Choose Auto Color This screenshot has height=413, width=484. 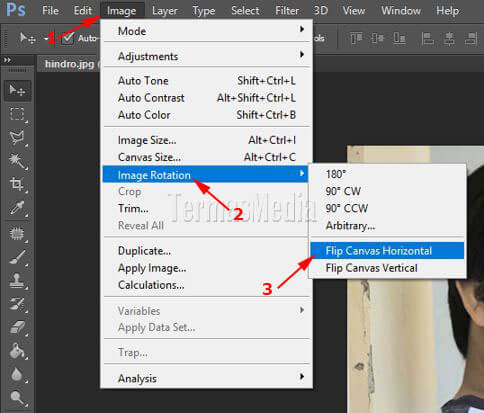tap(206, 115)
